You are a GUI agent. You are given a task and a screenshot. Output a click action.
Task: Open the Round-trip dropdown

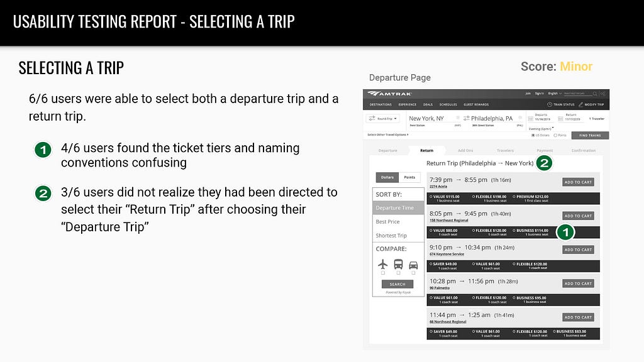tap(383, 119)
